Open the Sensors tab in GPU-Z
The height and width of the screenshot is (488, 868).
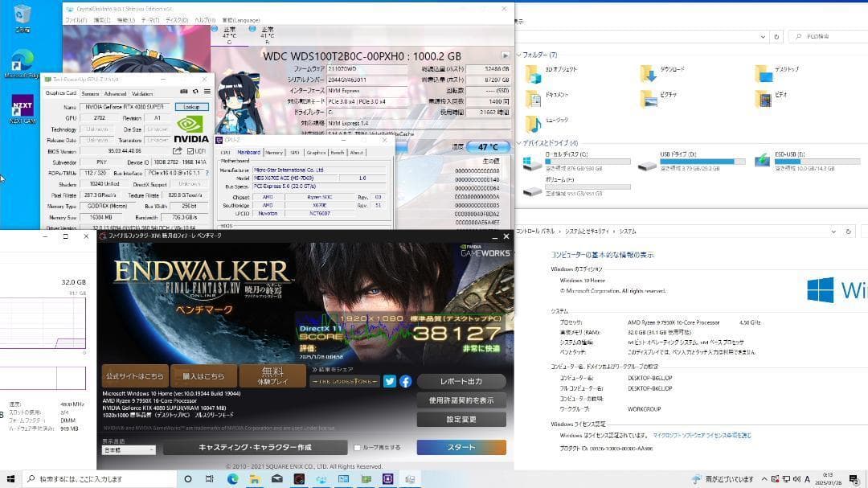pos(91,93)
